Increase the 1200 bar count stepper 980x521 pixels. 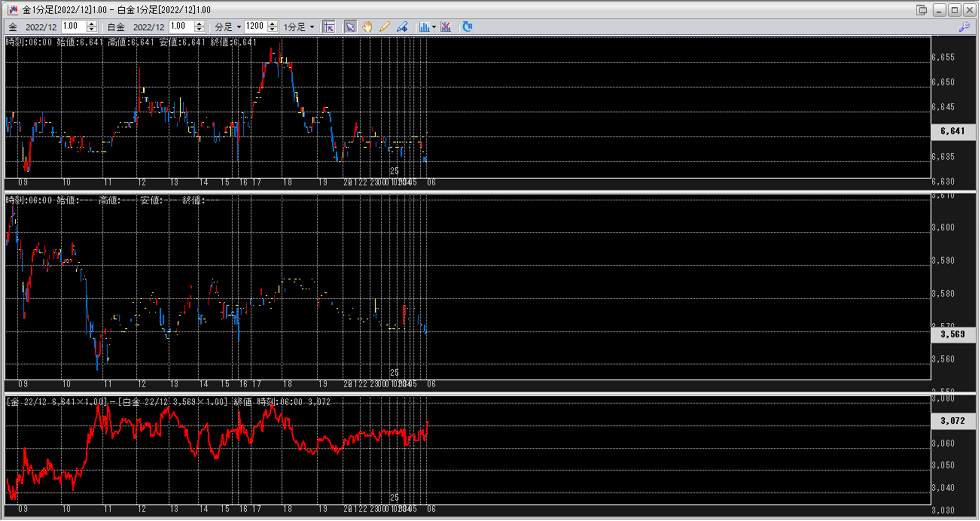point(273,24)
